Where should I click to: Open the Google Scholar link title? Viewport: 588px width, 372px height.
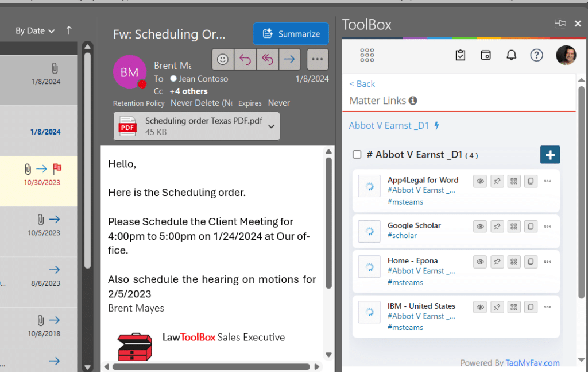(414, 225)
